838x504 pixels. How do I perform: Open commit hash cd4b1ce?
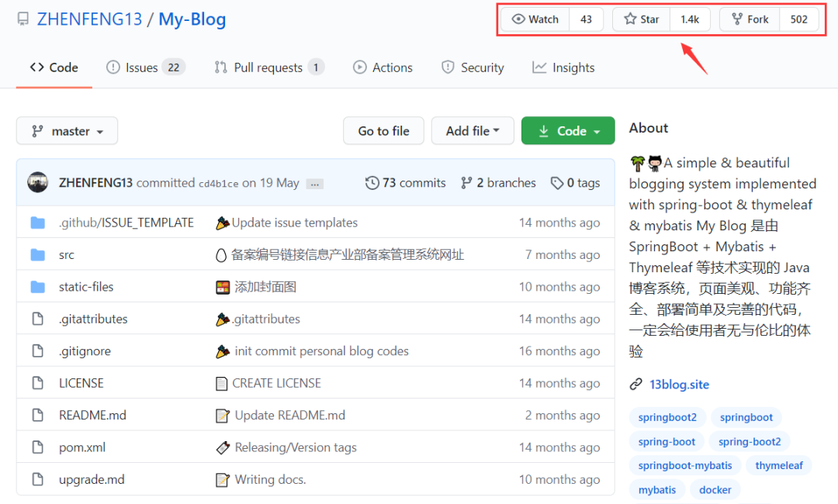pyautogui.click(x=219, y=184)
